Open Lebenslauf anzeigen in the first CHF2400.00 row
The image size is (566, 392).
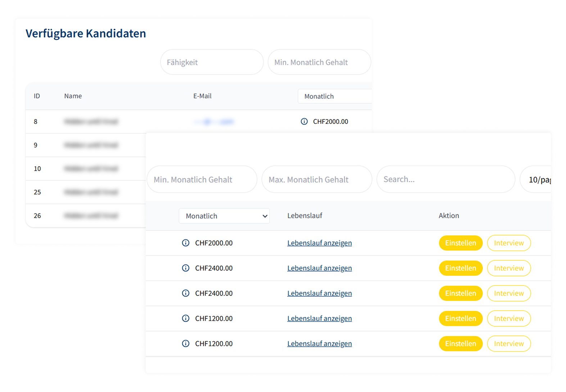tap(320, 268)
